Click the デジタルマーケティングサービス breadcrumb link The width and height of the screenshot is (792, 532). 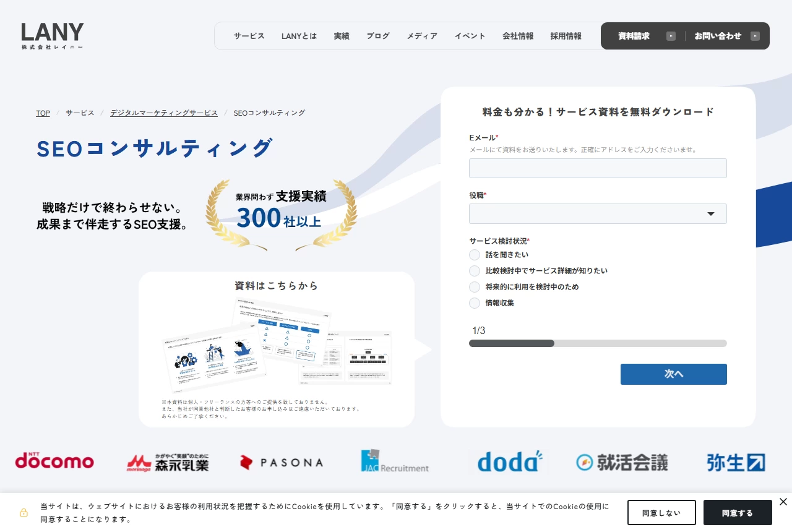[164, 113]
